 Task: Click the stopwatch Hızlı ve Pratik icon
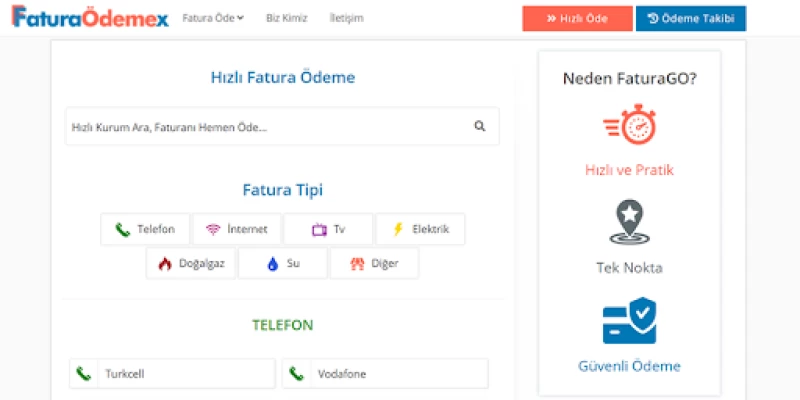click(629, 127)
